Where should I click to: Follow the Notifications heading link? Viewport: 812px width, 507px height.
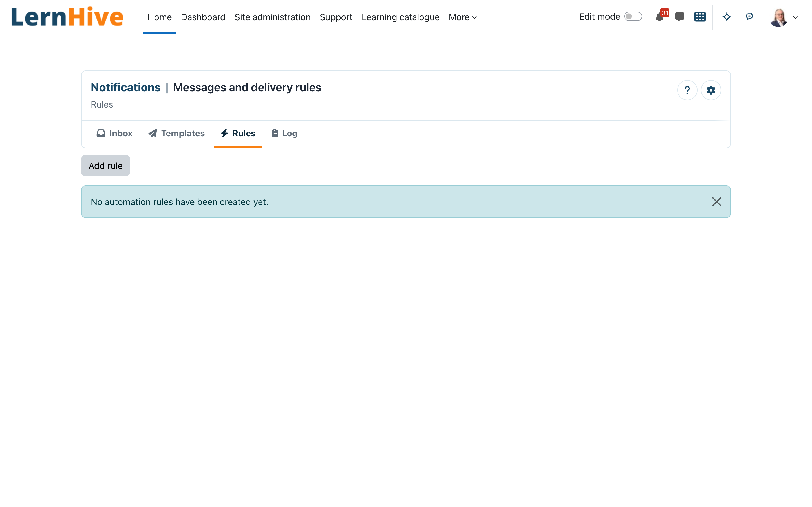pyautogui.click(x=126, y=87)
